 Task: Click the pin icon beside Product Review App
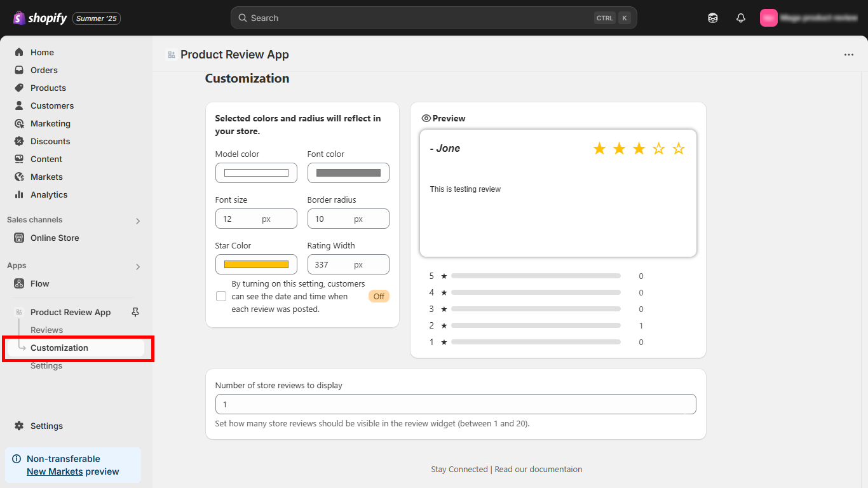[x=135, y=312]
